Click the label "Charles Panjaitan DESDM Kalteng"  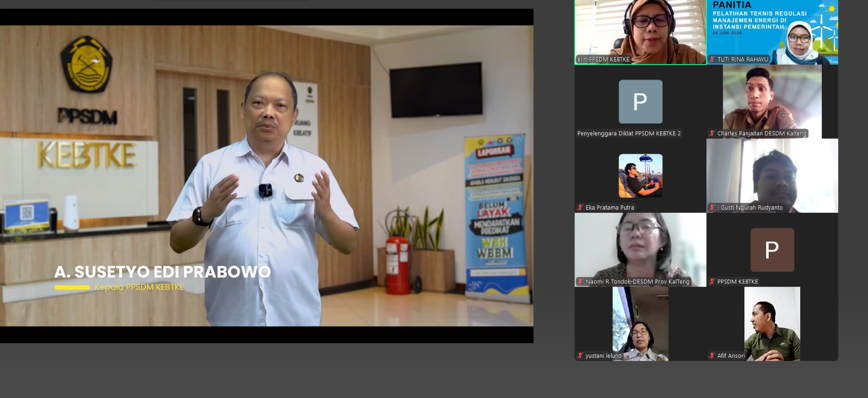pyautogui.click(x=762, y=133)
